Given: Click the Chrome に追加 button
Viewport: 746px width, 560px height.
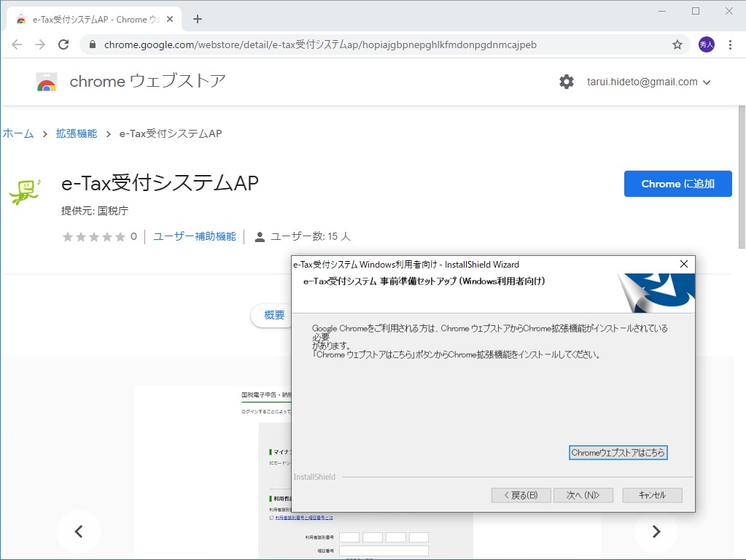Looking at the screenshot, I should click(677, 184).
